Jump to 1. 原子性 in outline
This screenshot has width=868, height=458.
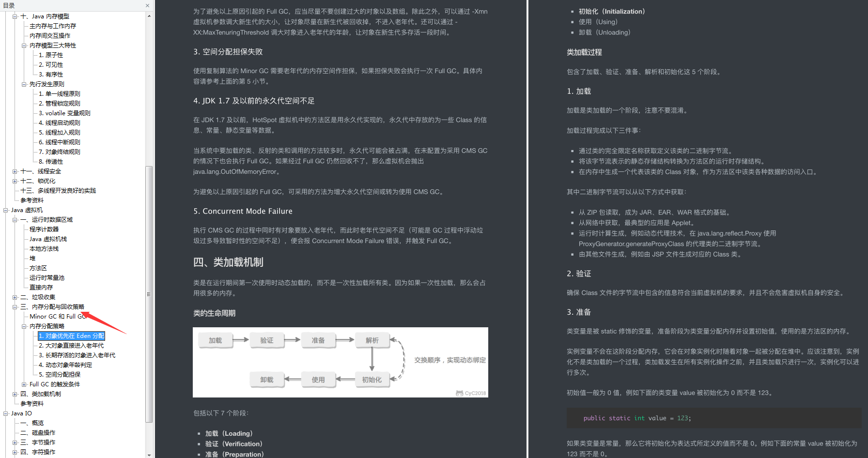pos(51,55)
